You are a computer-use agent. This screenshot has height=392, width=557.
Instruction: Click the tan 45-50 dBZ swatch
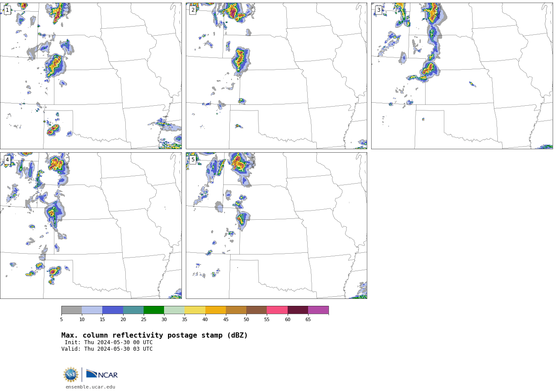(236, 310)
